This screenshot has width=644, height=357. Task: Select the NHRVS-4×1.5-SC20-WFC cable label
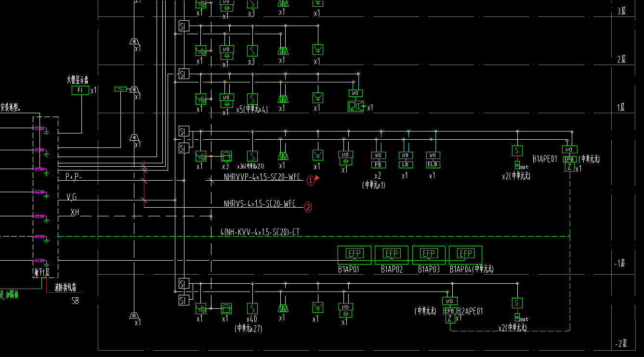260,204
